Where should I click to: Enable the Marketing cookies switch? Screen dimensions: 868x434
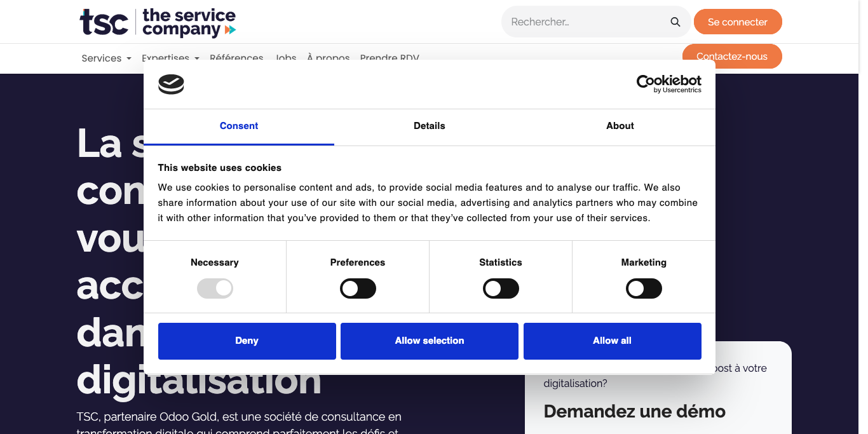tap(644, 289)
